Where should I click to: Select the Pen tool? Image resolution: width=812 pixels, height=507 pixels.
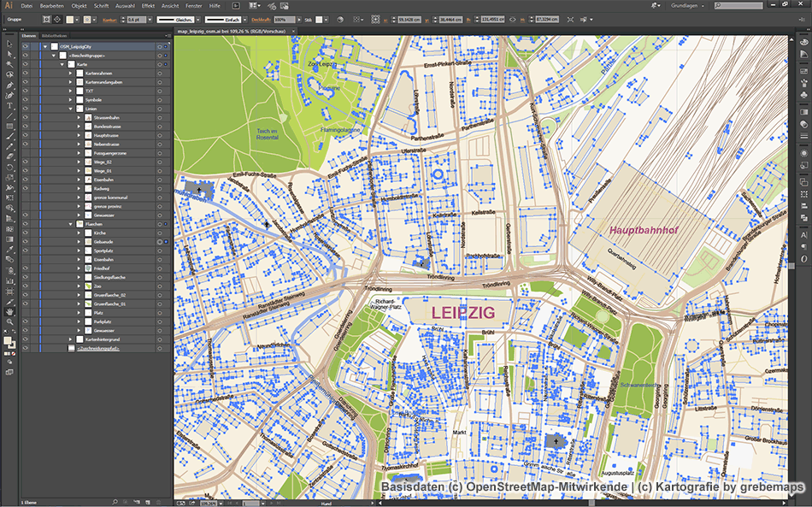pos(10,85)
